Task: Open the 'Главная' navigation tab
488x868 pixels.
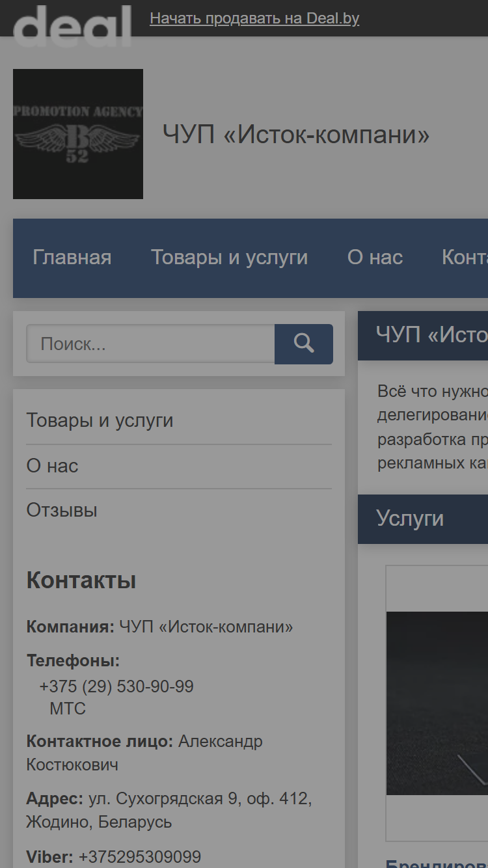Action: coord(72,258)
